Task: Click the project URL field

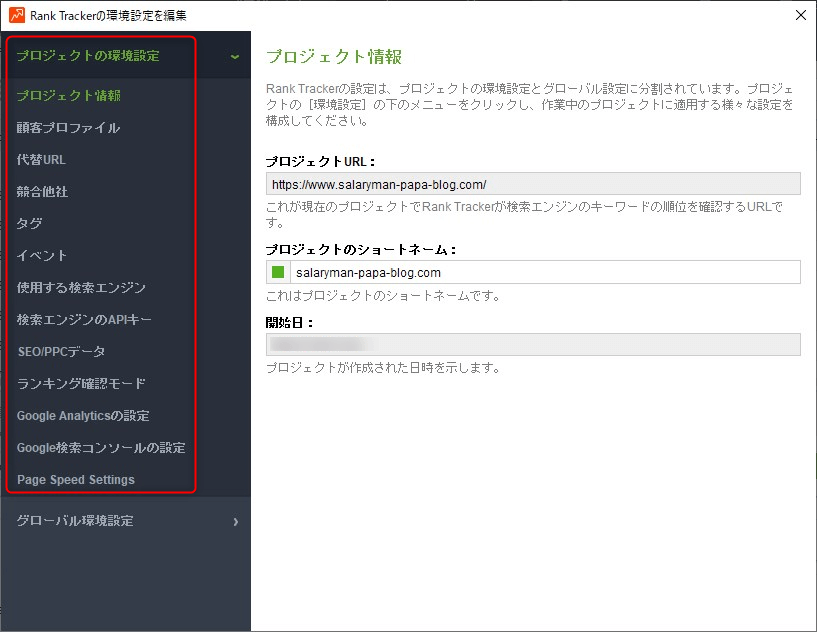Action: tap(533, 184)
